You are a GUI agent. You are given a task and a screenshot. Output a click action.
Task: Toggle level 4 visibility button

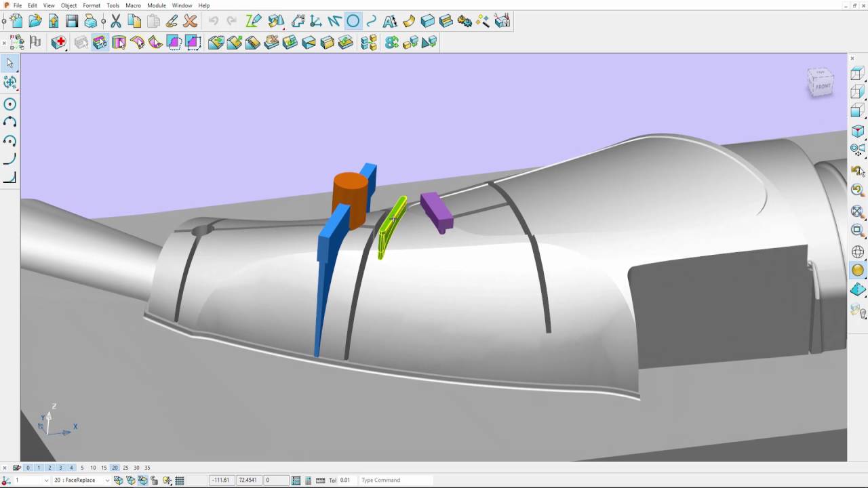(71, 468)
